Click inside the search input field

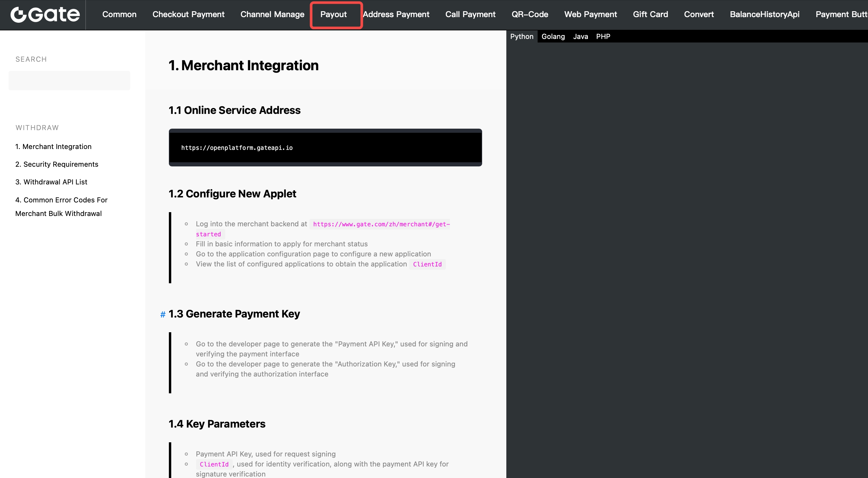pos(69,80)
